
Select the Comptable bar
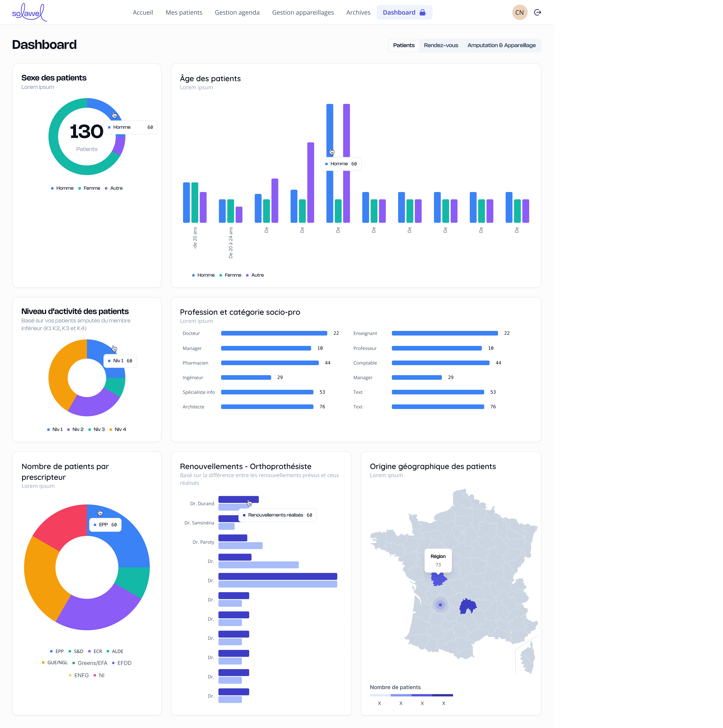(x=441, y=363)
